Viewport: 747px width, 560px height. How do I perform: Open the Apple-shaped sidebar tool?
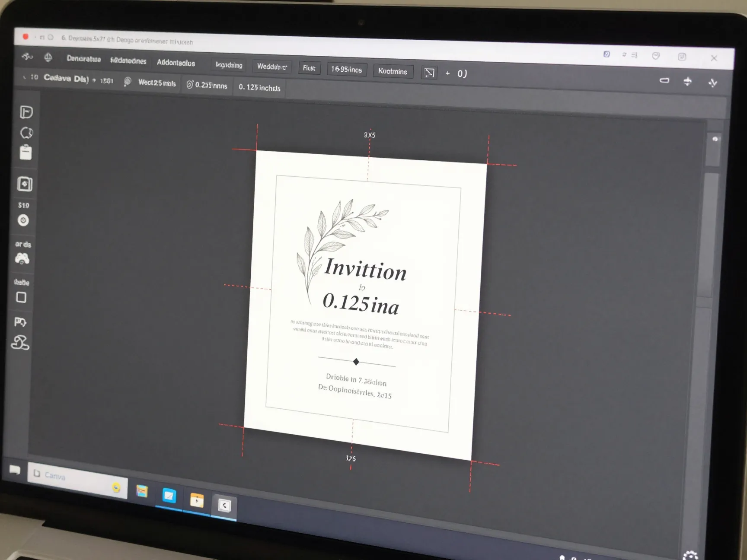click(27, 133)
